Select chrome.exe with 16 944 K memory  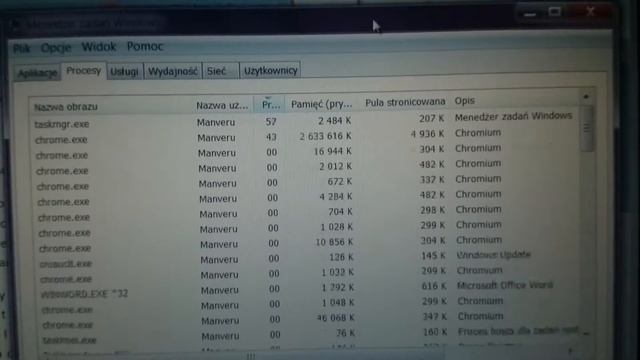pos(304,152)
